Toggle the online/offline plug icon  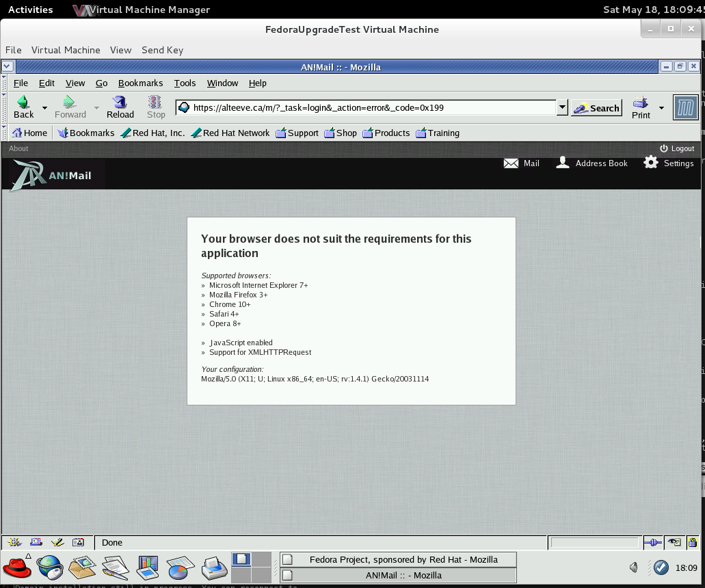(x=652, y=543)
